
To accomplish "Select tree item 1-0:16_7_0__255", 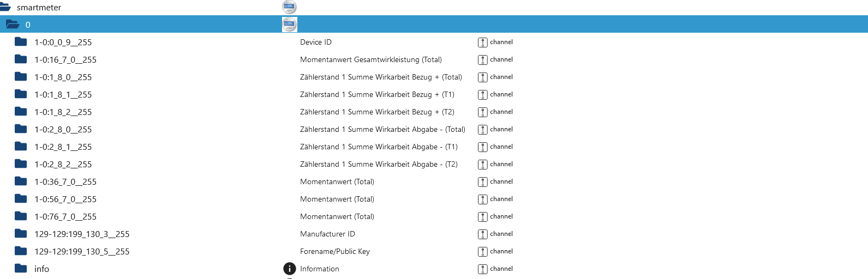I will pyautogui.click(x=65, y=60).
